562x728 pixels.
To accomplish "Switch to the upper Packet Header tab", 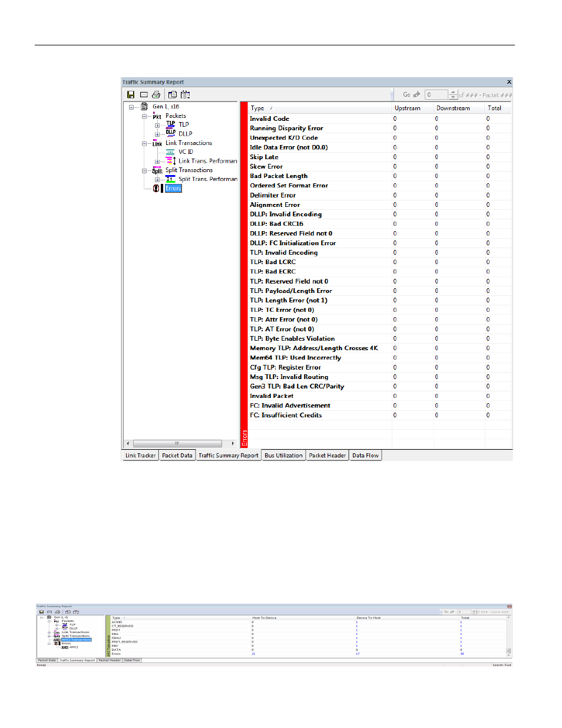I will click(x=328, y=456).
